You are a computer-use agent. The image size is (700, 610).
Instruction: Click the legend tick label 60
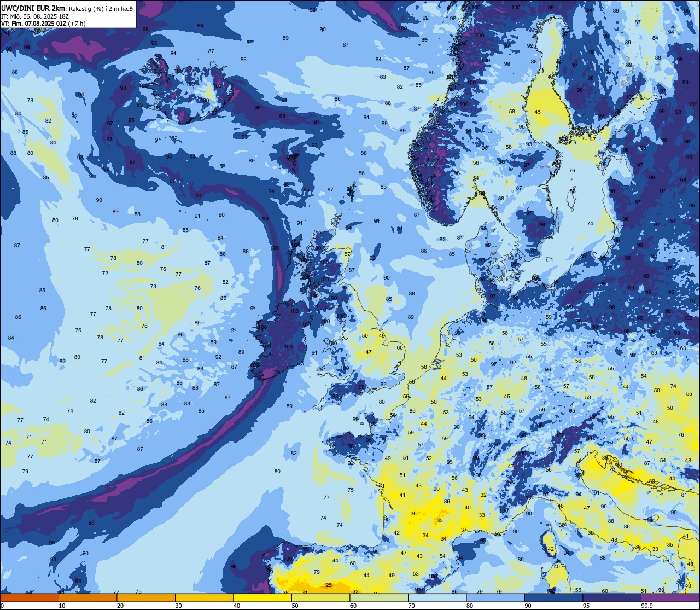point(353,606)
